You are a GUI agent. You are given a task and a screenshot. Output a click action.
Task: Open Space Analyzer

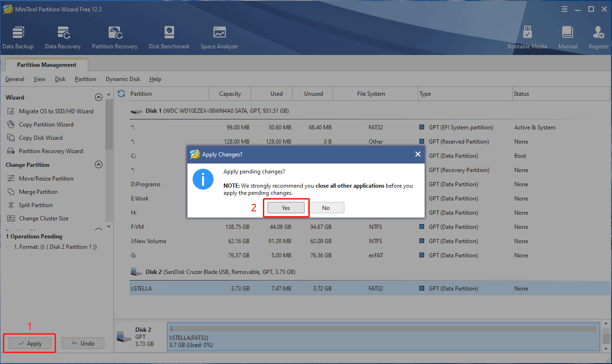point(219,38)
